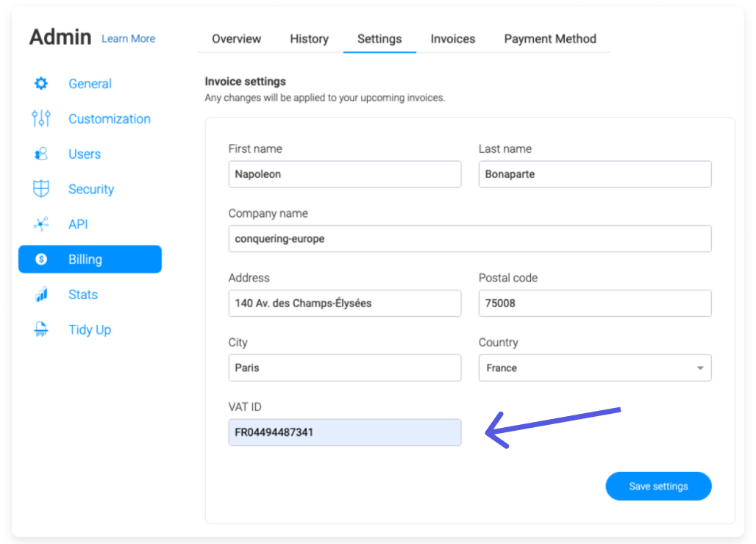This screenshot has height=544, width=756.
Task: Click the Stats bar chart icon
Action: point(41,294)
